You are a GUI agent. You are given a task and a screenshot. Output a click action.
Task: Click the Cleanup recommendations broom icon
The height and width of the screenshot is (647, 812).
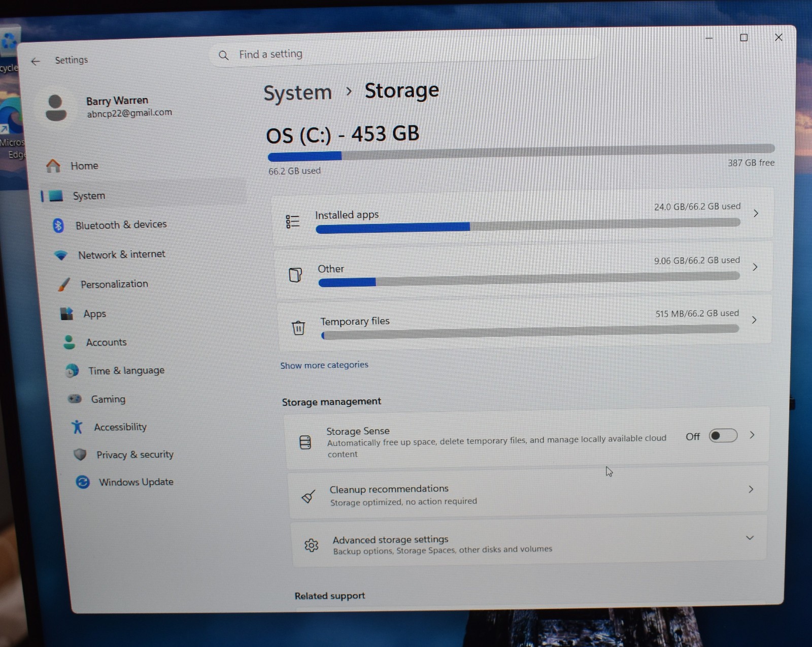(x=309, y=496)
